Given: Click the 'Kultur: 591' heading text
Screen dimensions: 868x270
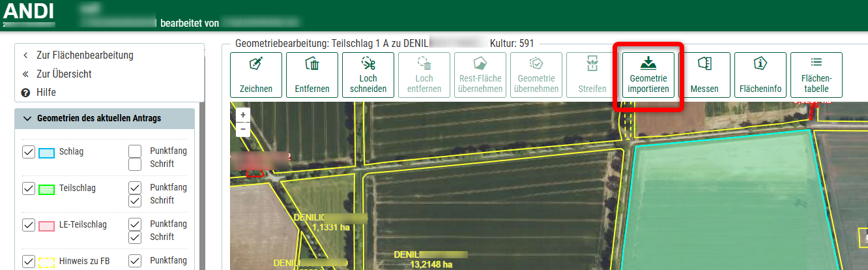Looking at the screenshot, I should (512, 44).
